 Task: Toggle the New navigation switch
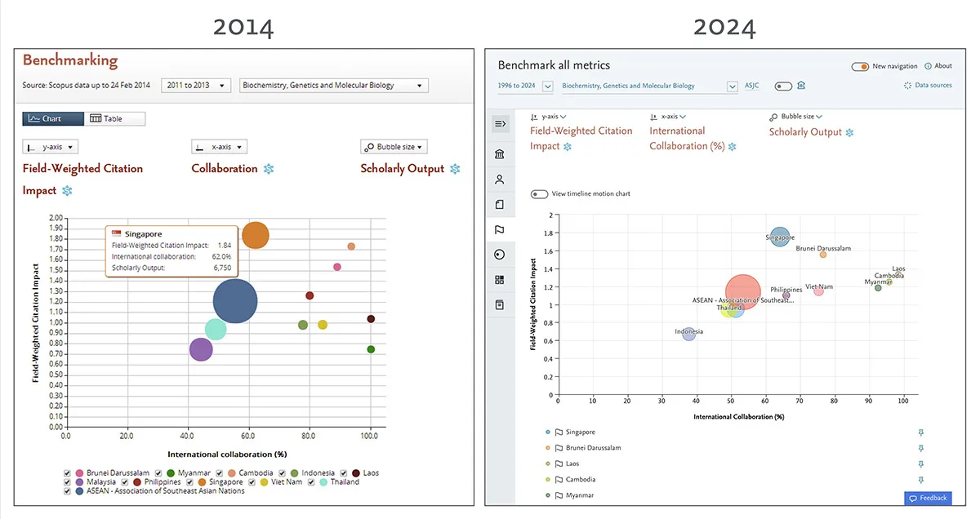tap(859, 66)
